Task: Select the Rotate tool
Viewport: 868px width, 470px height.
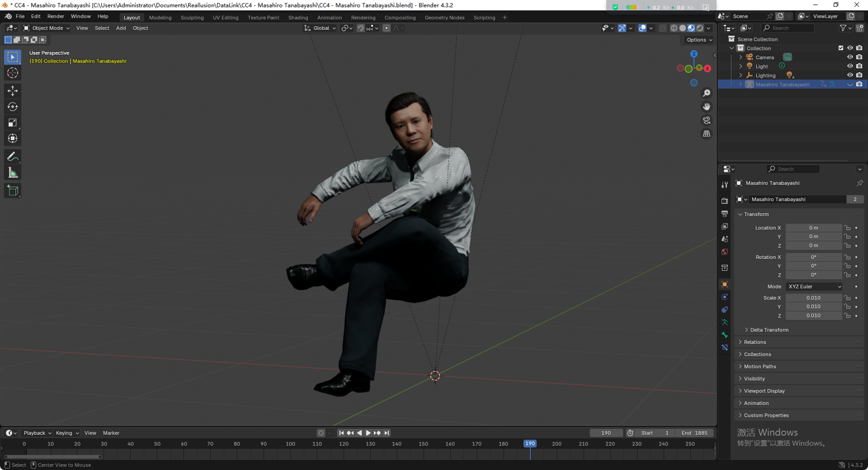Action: (x=12, y=107)
